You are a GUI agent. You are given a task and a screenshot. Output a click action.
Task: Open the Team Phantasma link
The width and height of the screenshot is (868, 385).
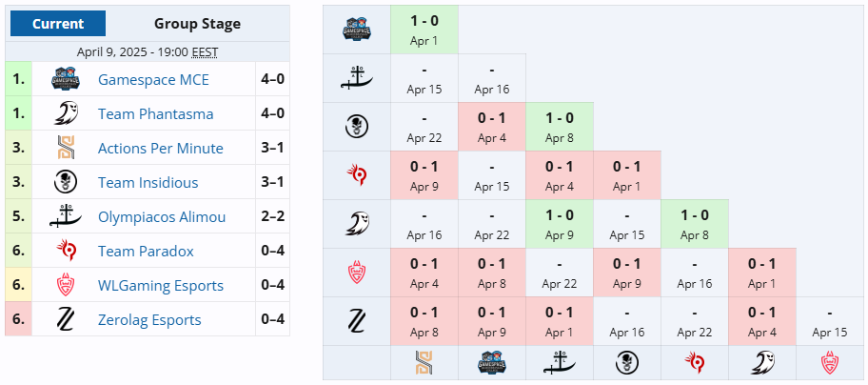(x=155, y=113)
